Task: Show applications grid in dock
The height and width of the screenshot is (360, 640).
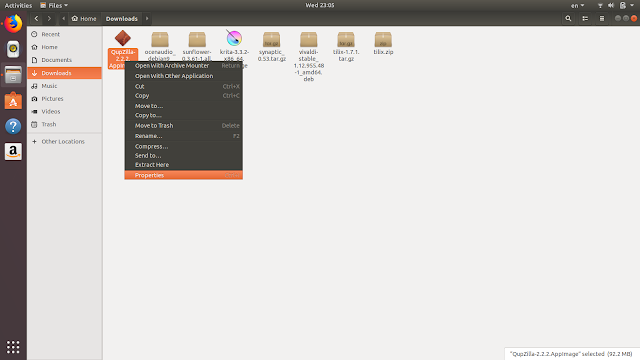Action: [13, 347]
